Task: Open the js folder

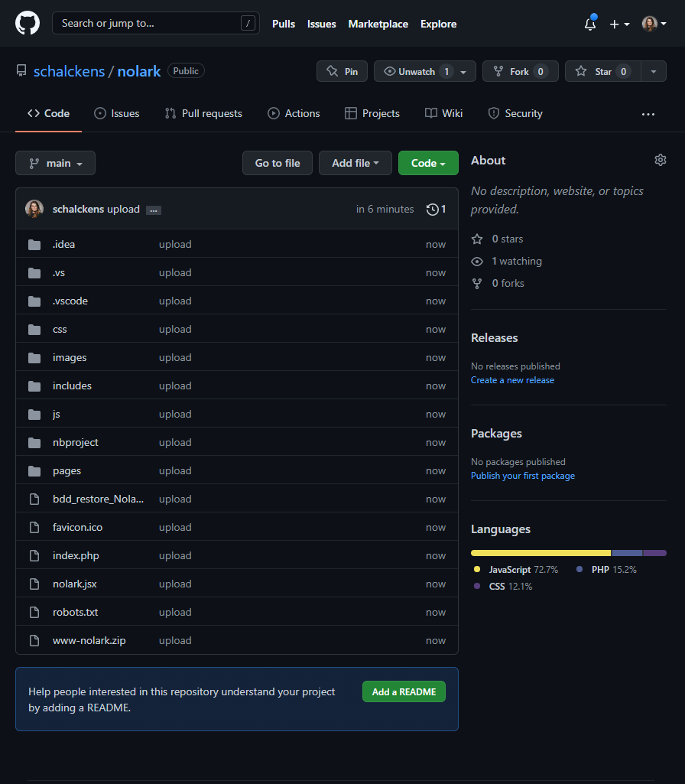Action: (x=56, y=414)
